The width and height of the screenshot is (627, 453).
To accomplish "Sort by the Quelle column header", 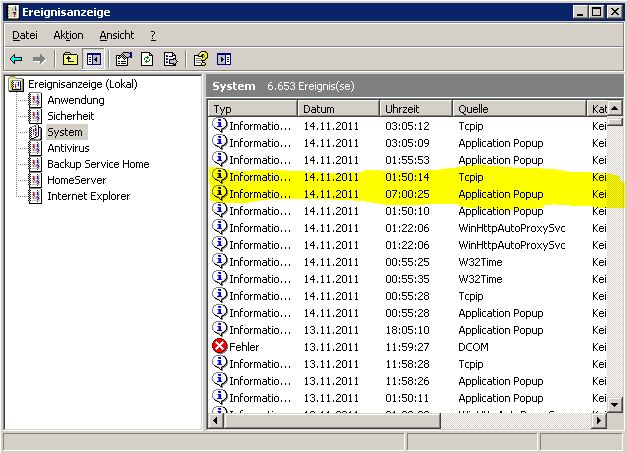I will [x=519, y=109].
